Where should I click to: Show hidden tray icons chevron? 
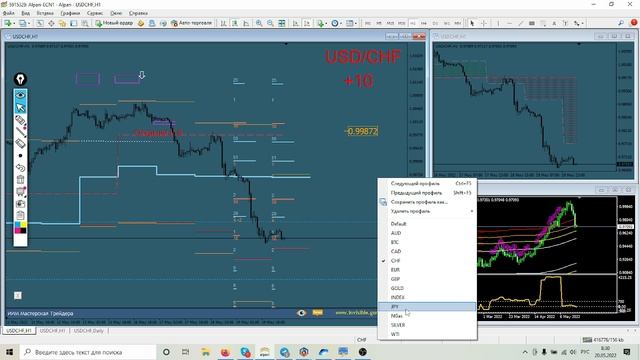pos(524,352)
